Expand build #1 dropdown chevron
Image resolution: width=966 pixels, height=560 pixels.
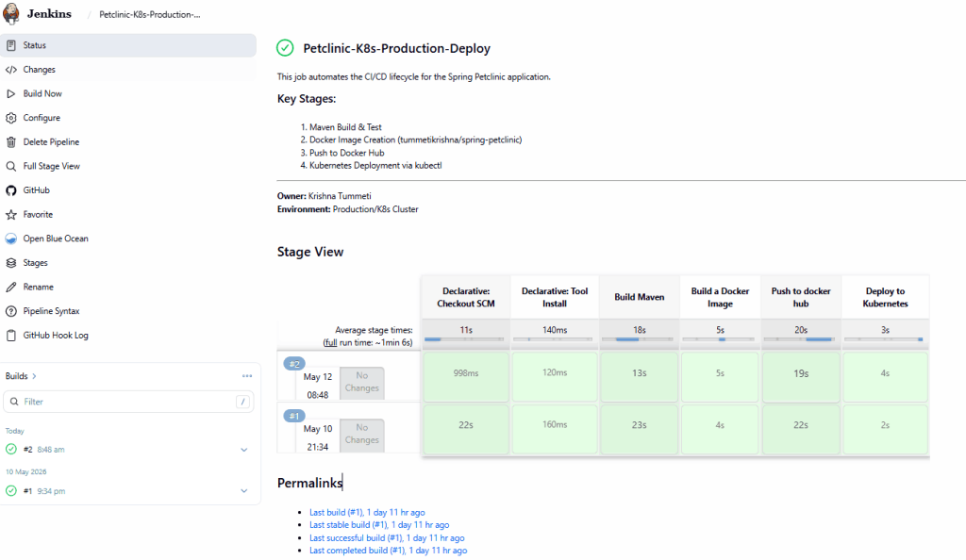pos(244,491)
